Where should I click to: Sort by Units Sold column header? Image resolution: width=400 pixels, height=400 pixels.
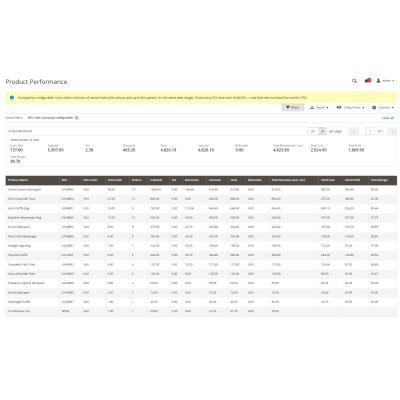[x=117, y=180]
